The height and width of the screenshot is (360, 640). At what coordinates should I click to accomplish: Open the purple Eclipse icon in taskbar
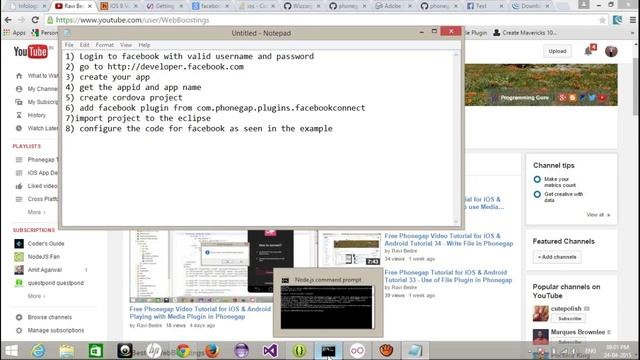(x=241, y=351)
